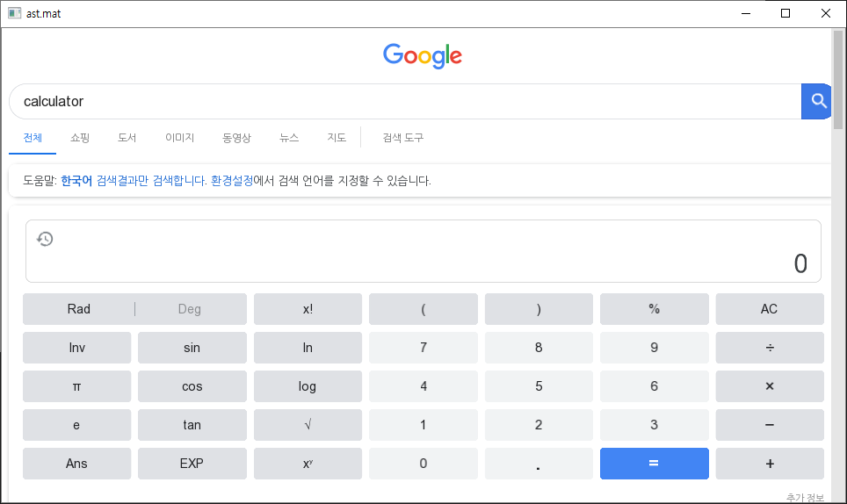The height and width of the screenshot is (504, 847).
Task: Insert the π constant
Action: pyautogui.click(x=76, y=386)
